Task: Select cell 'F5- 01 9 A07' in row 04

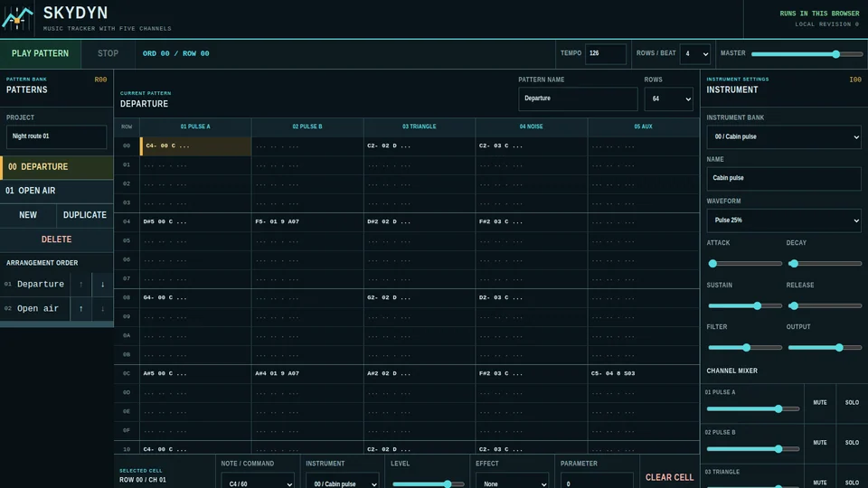Action: [x=307, y=222]
